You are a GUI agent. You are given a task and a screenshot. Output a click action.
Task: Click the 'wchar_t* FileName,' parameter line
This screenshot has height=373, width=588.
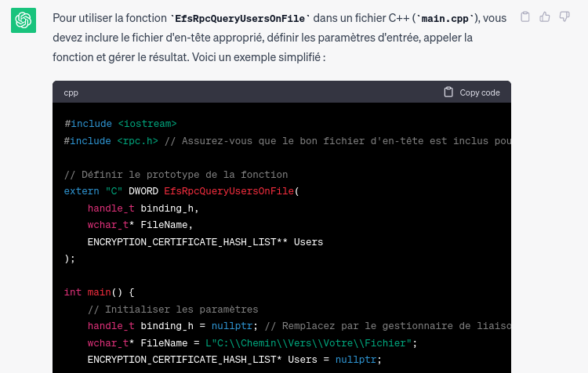(x=140, y=225)
